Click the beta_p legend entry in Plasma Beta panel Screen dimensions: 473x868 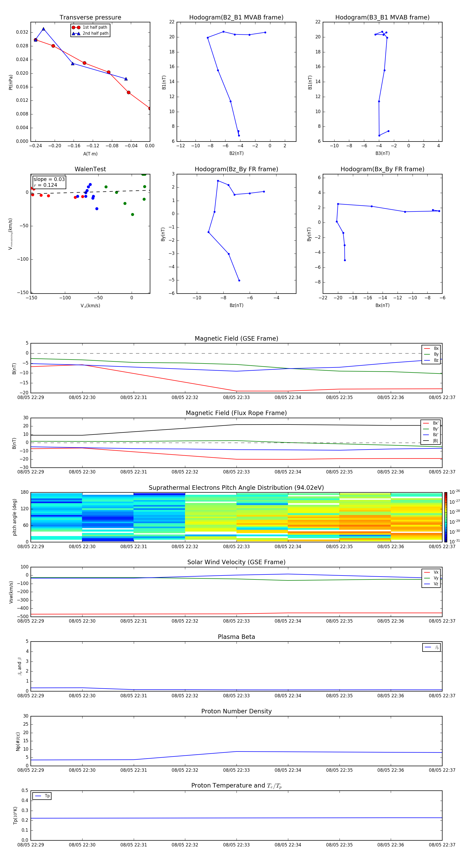click(x=431, y=647)
